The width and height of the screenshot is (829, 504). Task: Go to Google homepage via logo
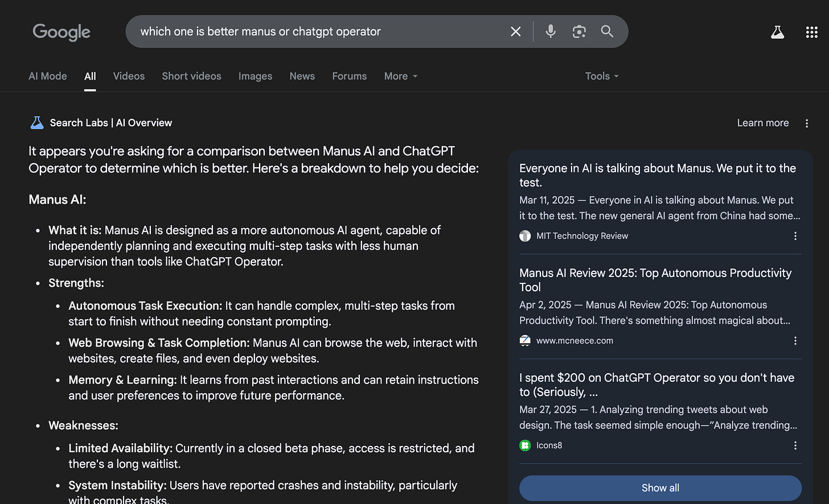tap(61, 32)
